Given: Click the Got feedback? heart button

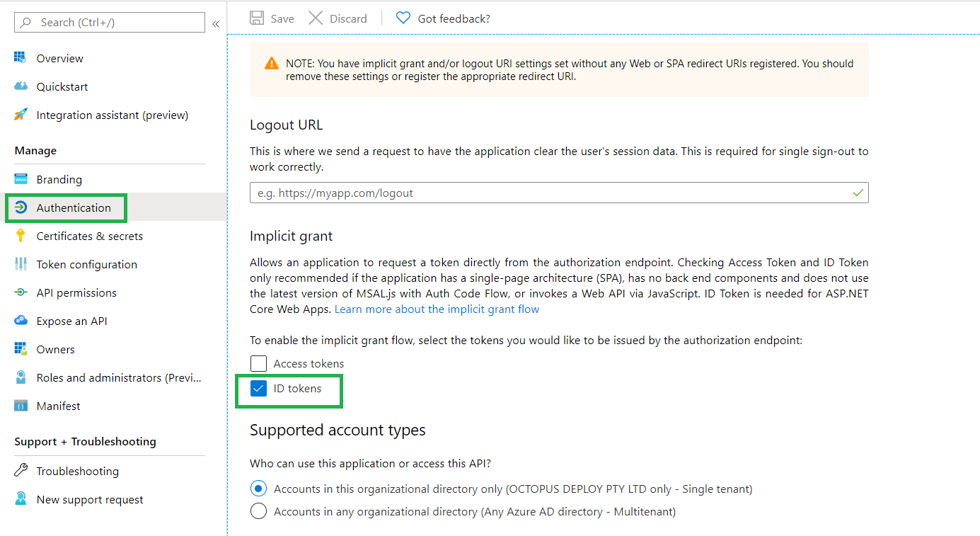Looking at the screenshot, I should click(x=443, y=18).
